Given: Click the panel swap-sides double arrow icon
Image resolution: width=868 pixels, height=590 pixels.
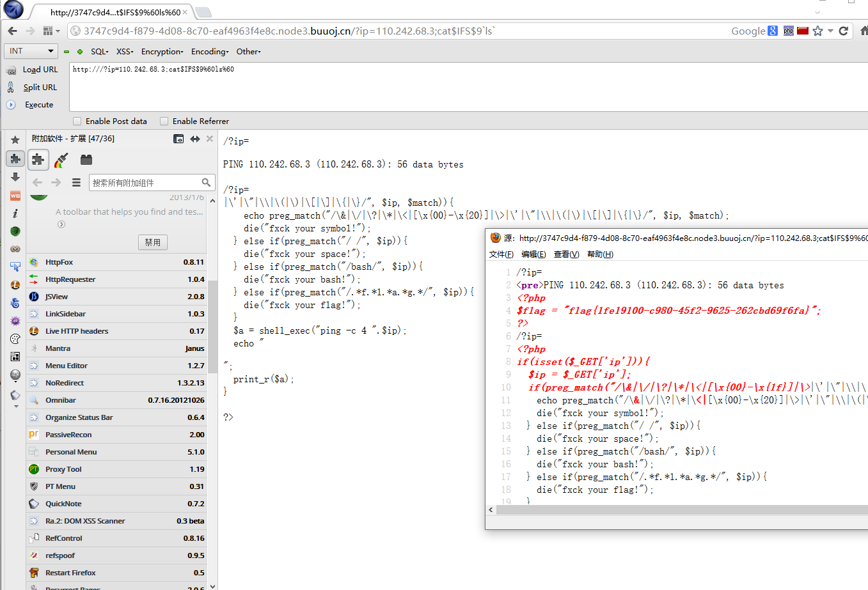Looking at the screenshot, I should 195,139.
